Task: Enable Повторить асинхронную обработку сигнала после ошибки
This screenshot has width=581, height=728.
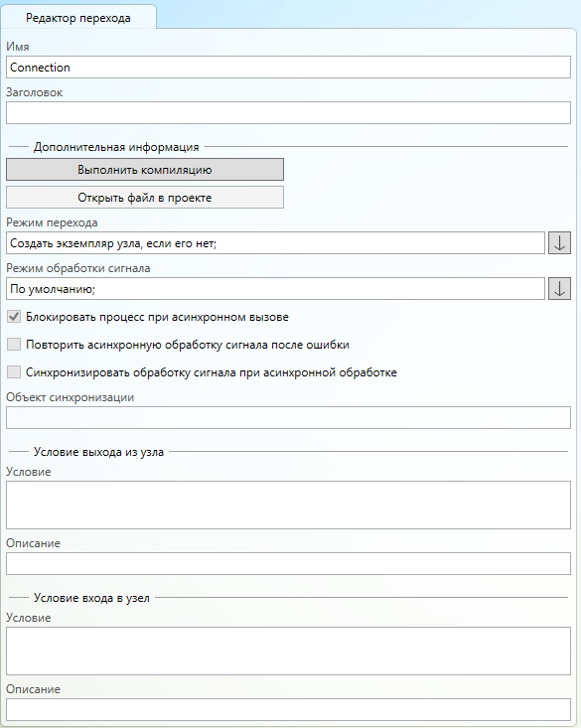Action: 14,345
